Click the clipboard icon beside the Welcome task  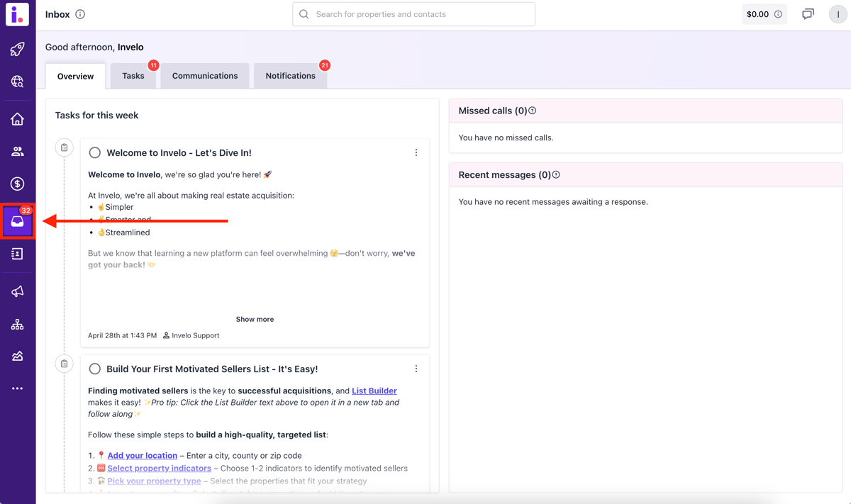click(64, 147)
